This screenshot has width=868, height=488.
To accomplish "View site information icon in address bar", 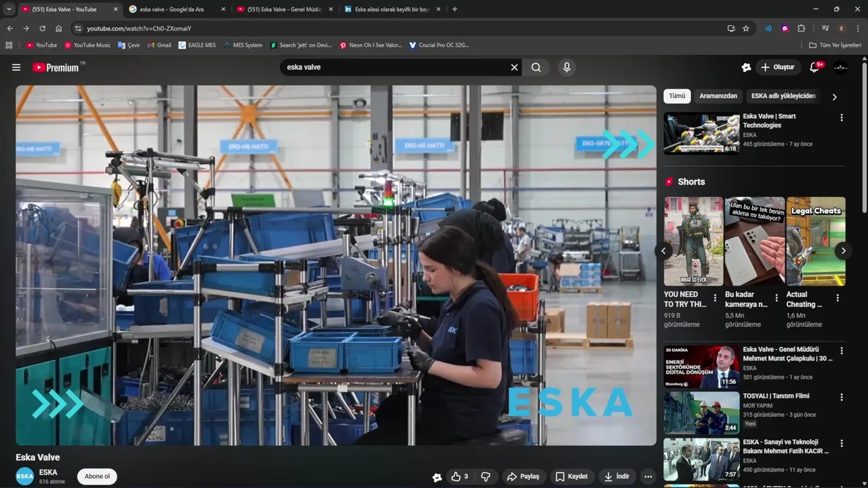I will pos(78,28).
